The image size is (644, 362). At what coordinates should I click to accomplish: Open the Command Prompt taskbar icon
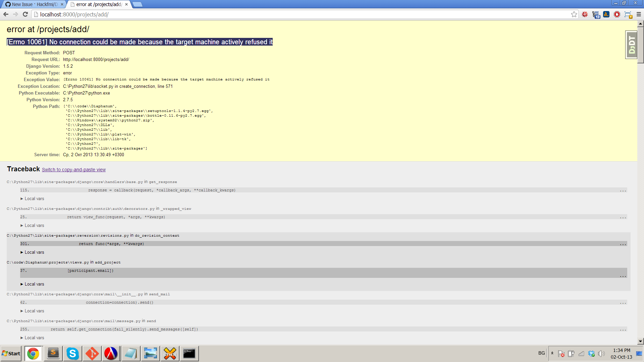pyautogui.click(x=189, y=354)
